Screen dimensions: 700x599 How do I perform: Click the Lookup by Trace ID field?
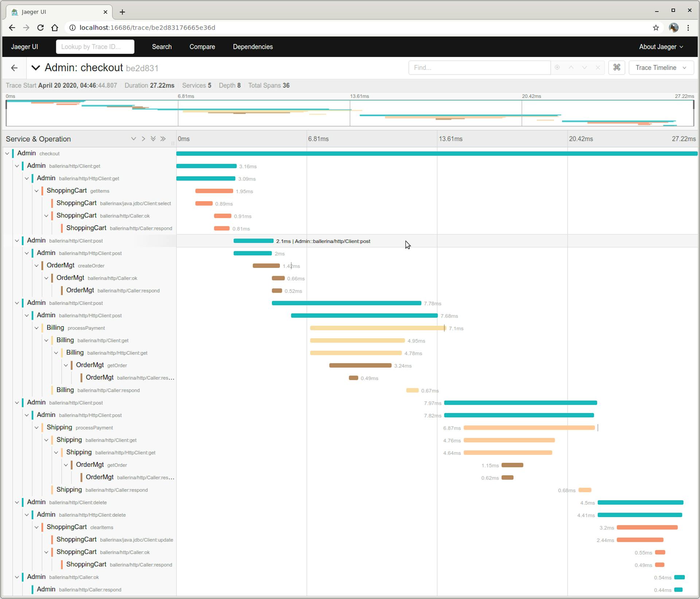(x=95, y=47)
